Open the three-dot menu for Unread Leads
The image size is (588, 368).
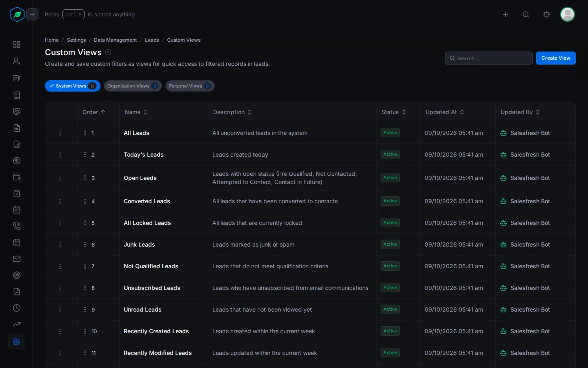click(60, 310)
